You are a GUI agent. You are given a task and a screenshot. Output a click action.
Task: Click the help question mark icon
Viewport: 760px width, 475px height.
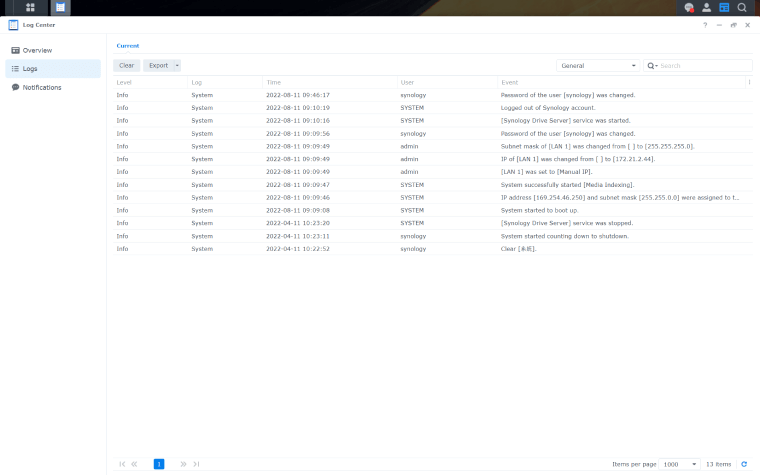705,25
